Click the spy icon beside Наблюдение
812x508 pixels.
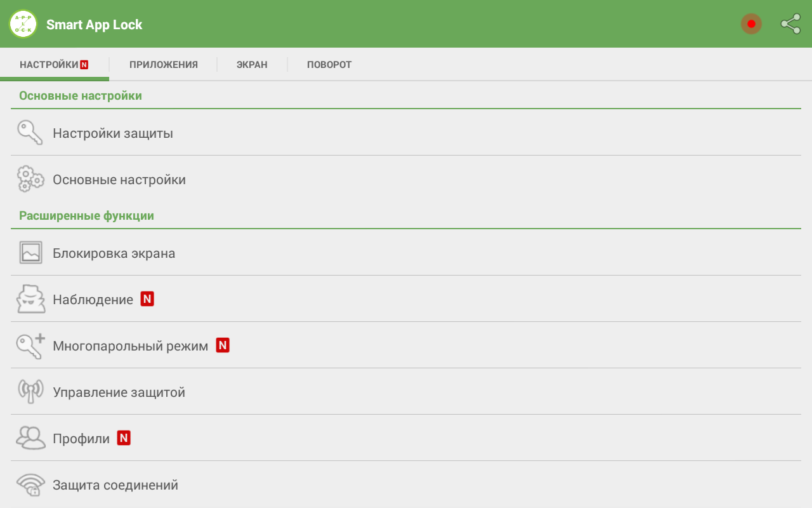pos(30,299)
